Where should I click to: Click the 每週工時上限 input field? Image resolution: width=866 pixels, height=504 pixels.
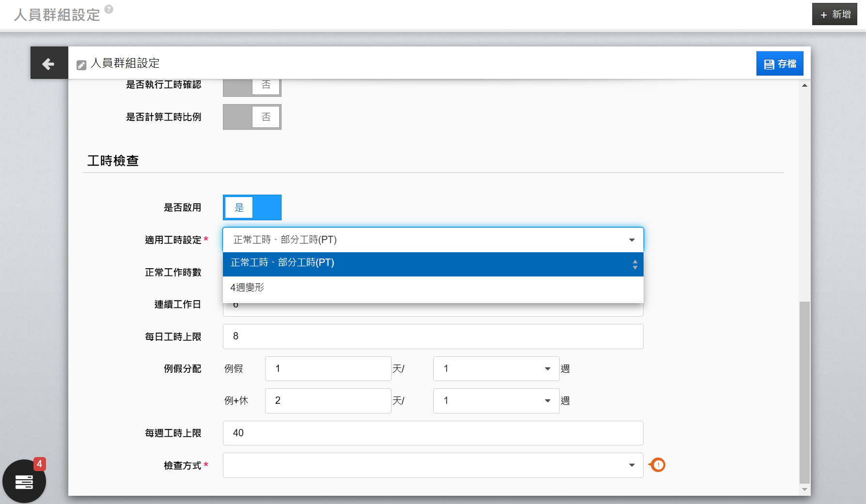click(x=433, y=433)
